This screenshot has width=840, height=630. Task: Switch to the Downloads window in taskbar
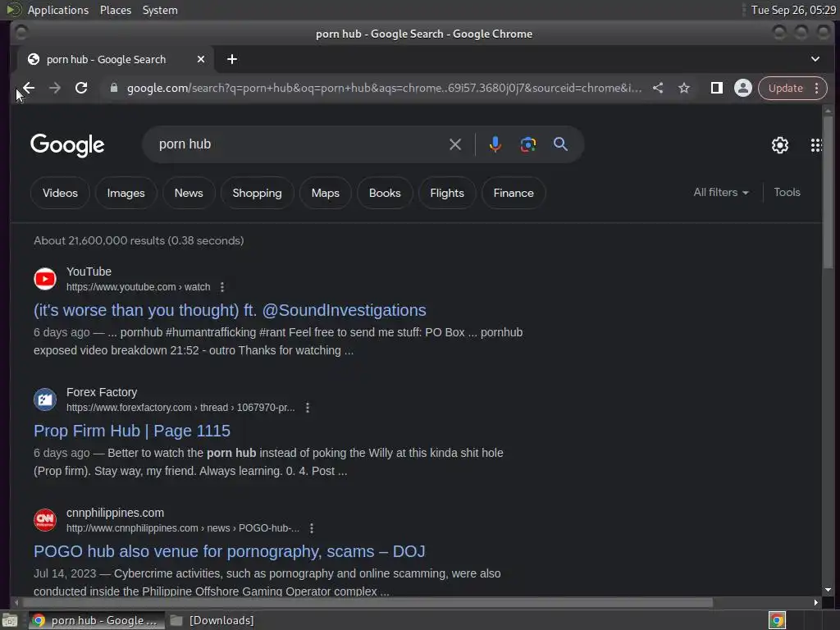212,620
